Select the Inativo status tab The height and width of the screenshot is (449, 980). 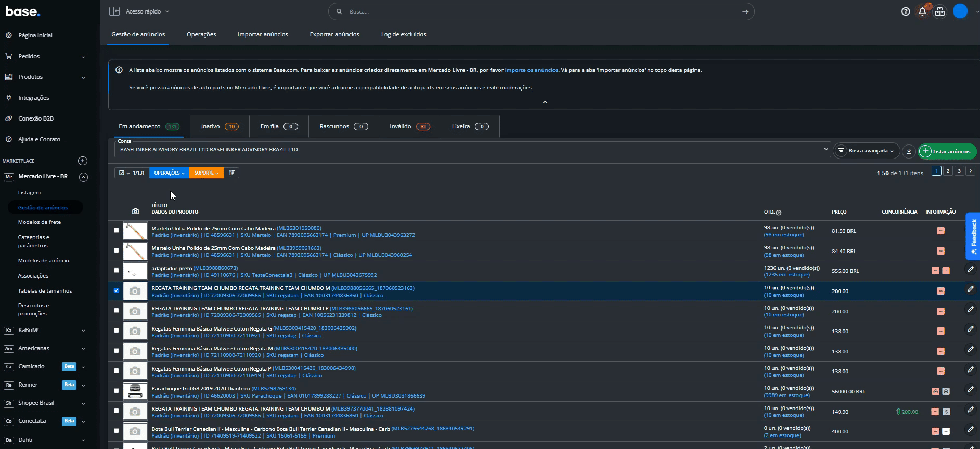click(220, 126)
